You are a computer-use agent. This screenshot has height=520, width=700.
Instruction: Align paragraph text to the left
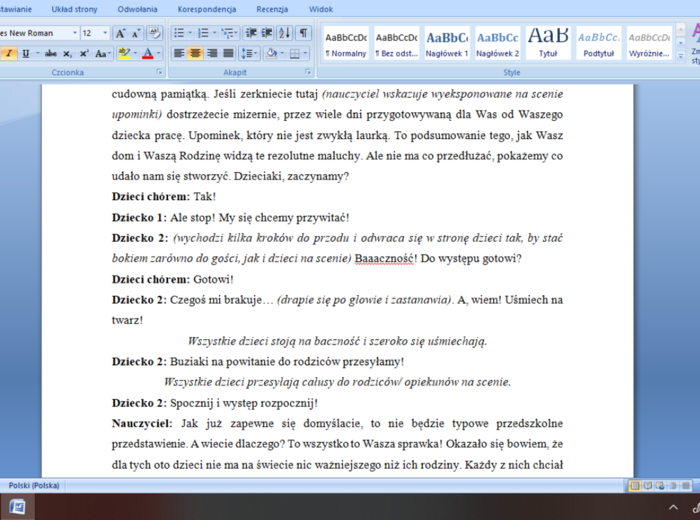pos(180,53)
